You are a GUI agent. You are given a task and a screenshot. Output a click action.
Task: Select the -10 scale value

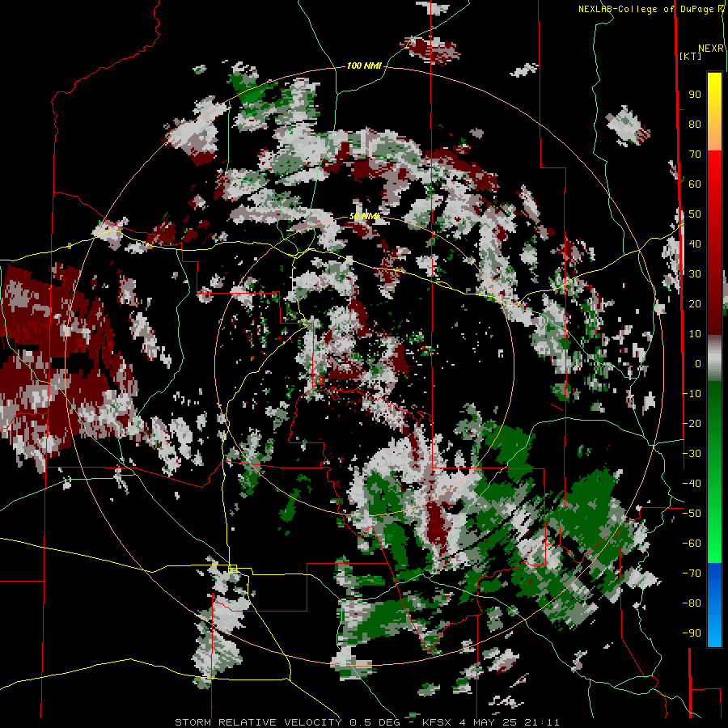(692, 394)
